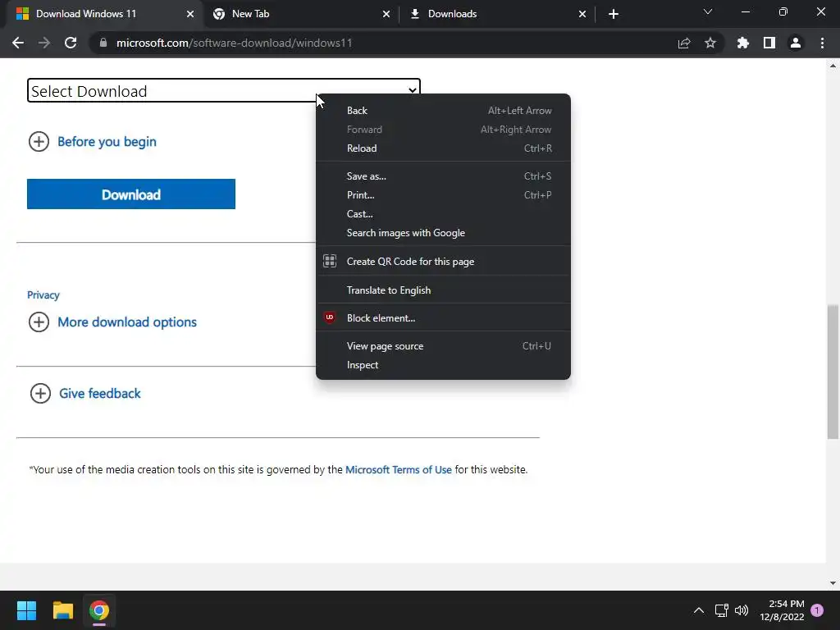The width and height of the screenshot is (840, 630).
Task: Show the tab search chevron in title bar
Action: [x=708, y=11]
